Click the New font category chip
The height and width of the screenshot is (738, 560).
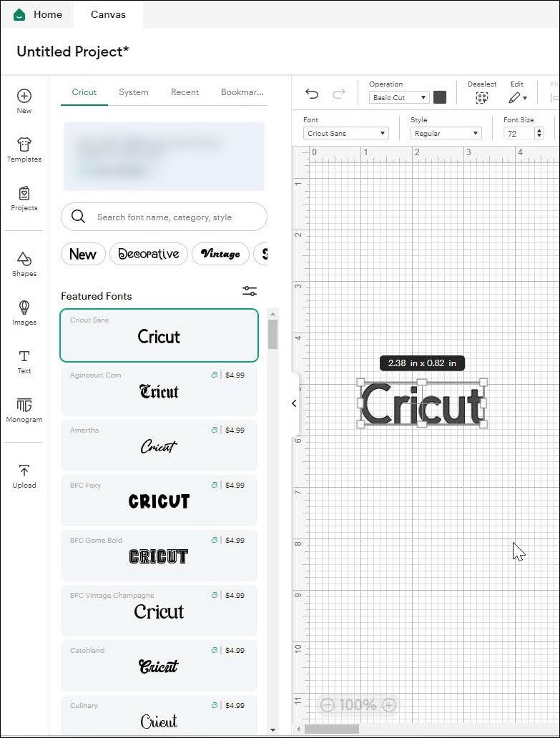tap(83, 254)
